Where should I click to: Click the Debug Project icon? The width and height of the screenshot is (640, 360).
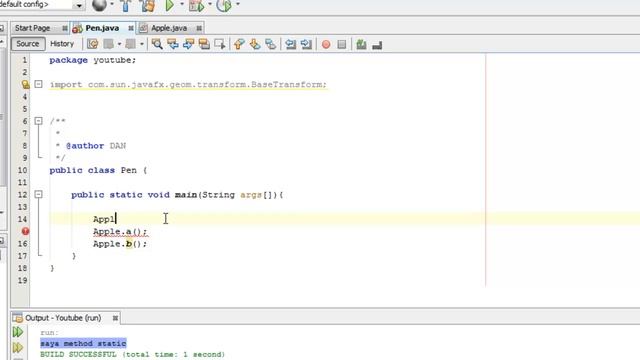click(x=196, y=6)
